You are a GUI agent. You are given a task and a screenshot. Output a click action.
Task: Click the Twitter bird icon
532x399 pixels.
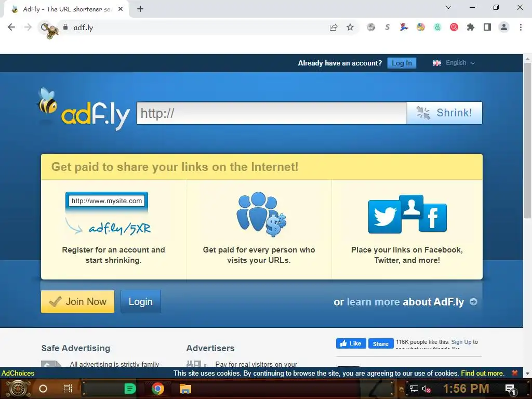[385, 217]
